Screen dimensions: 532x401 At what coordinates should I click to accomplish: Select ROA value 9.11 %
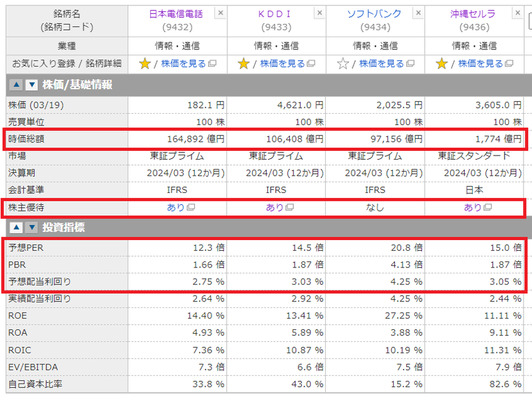coord(505,333)
